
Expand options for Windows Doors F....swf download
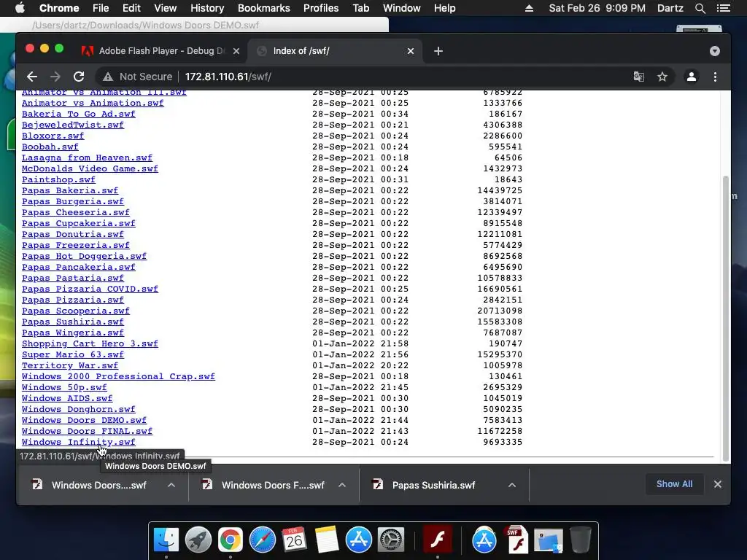tap(342, 485)
